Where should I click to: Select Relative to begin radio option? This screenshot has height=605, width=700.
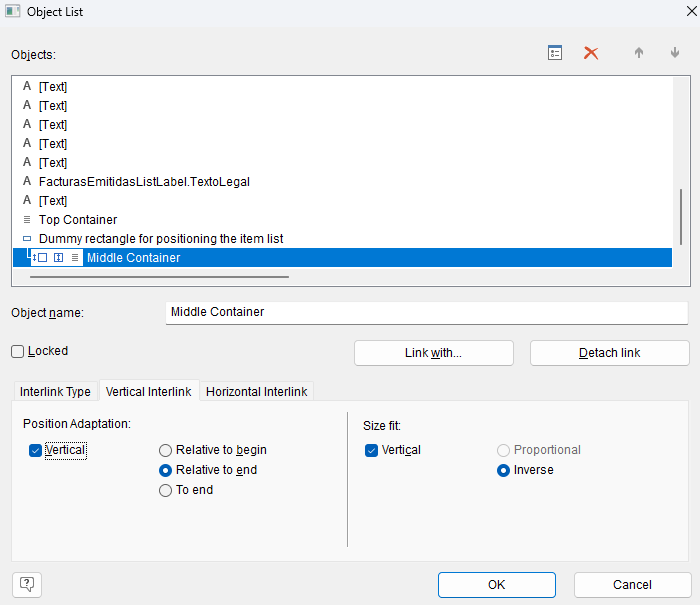[166, 450]
